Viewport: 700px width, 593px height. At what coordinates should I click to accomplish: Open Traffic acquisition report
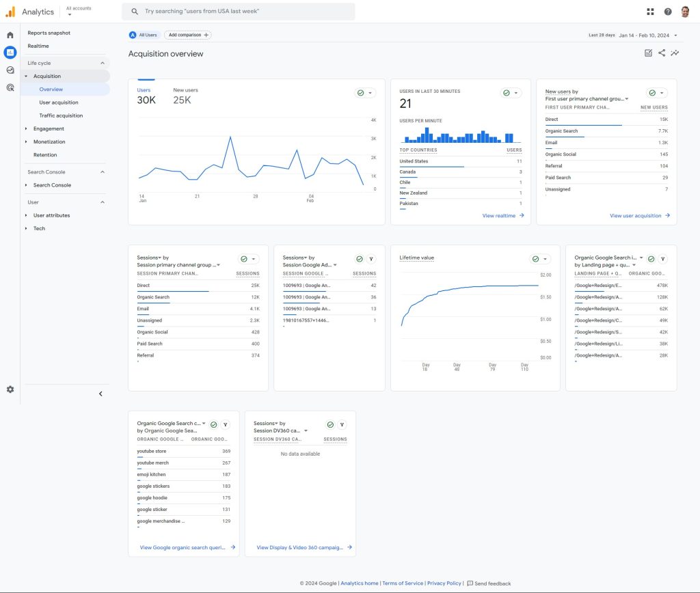(61, 115)
